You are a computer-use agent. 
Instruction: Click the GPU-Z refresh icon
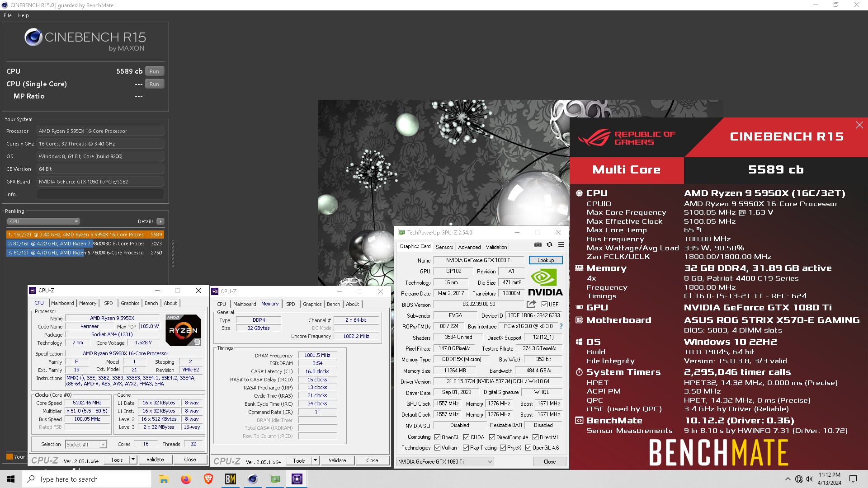549,244
